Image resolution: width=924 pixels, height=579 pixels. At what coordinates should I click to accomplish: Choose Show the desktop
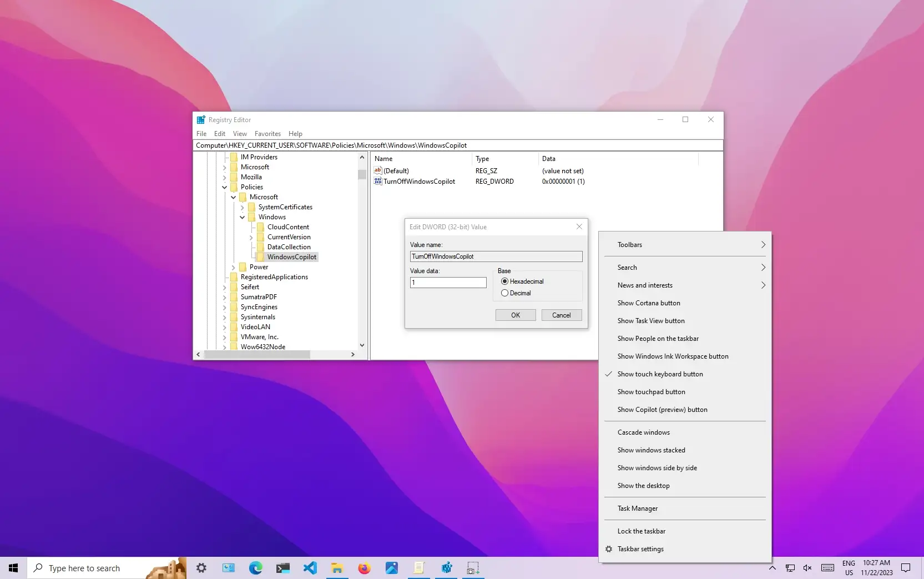[x=685, y=486]
